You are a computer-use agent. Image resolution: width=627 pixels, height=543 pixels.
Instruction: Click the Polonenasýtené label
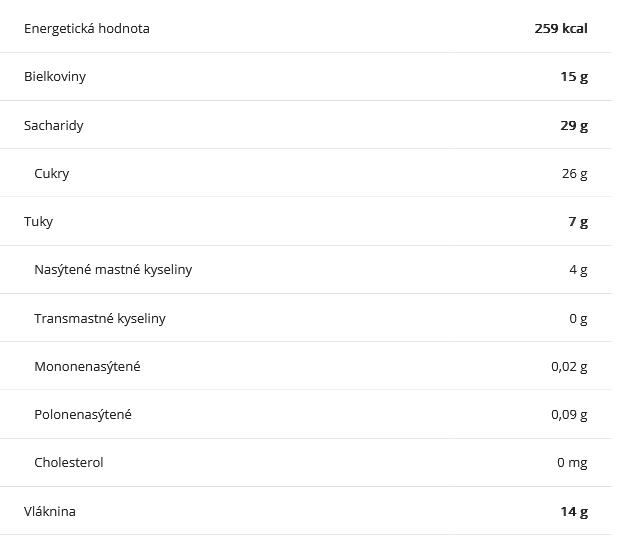[x=83, y=414]
